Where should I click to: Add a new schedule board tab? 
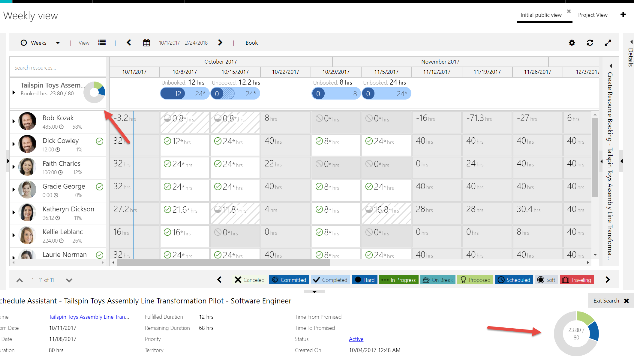[x=623, y=15]
